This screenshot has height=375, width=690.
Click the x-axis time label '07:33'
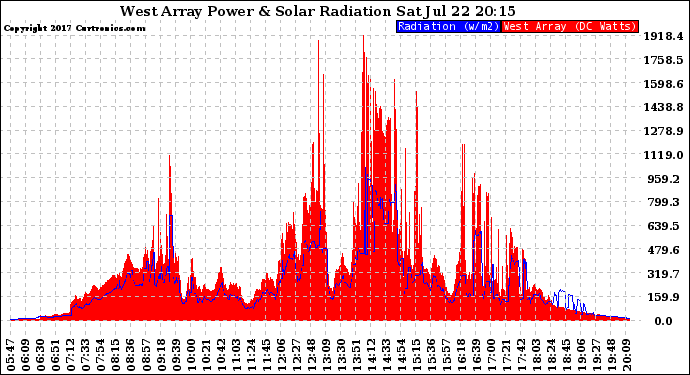tap(86, 355)
